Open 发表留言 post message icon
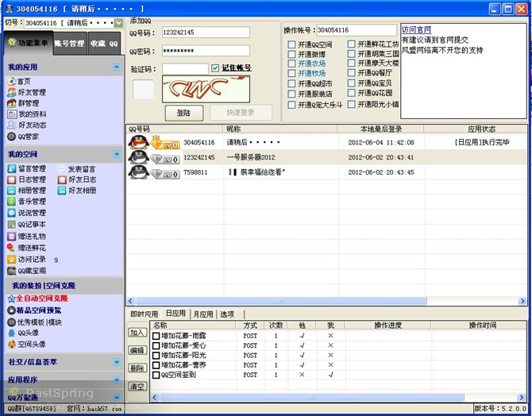This screenshot has height=416, width=532. 61,168
